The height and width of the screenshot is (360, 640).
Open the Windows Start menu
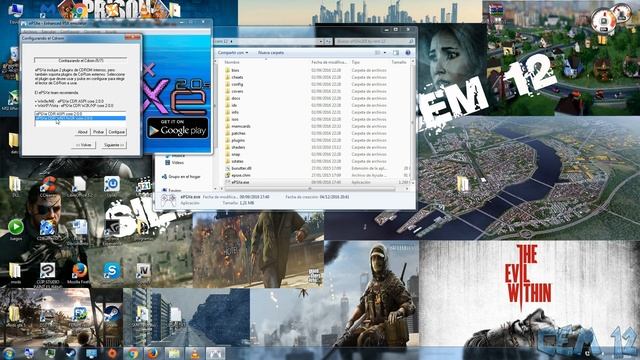point(9,353)
